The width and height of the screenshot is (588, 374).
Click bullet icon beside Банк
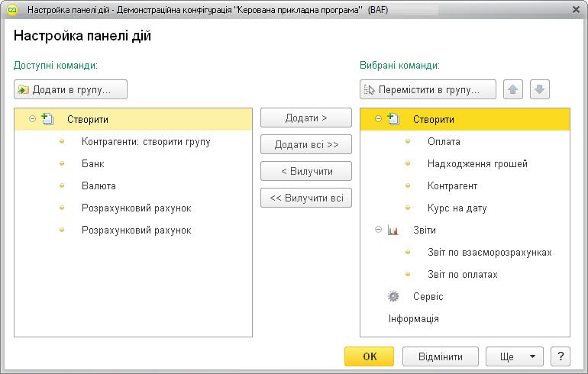(62, 163)
